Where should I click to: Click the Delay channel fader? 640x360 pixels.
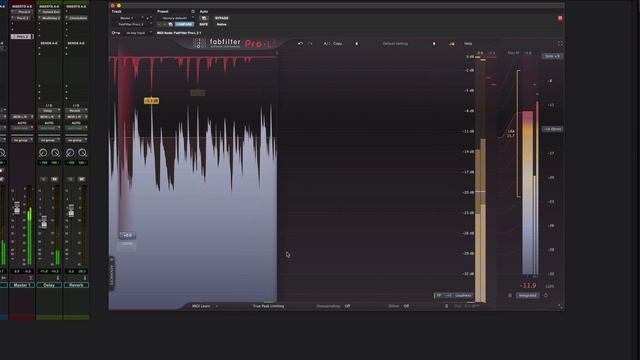pos(44,222)
